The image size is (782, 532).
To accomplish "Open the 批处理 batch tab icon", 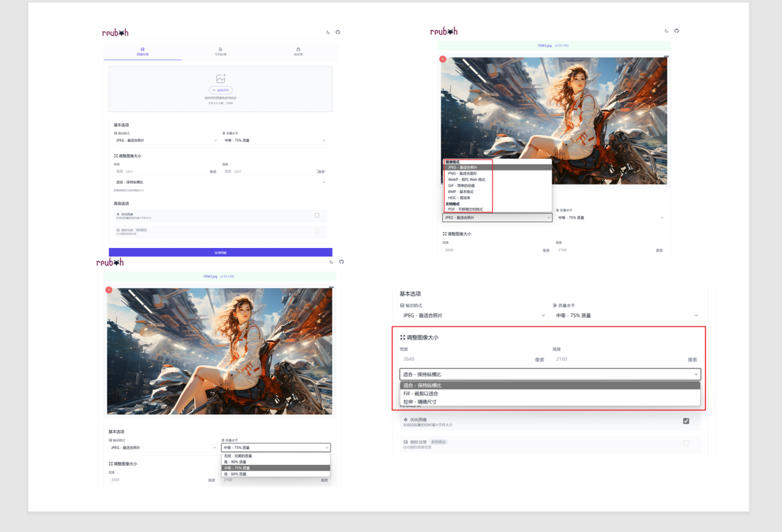I will pyautogui.click(x=298, y=49).
